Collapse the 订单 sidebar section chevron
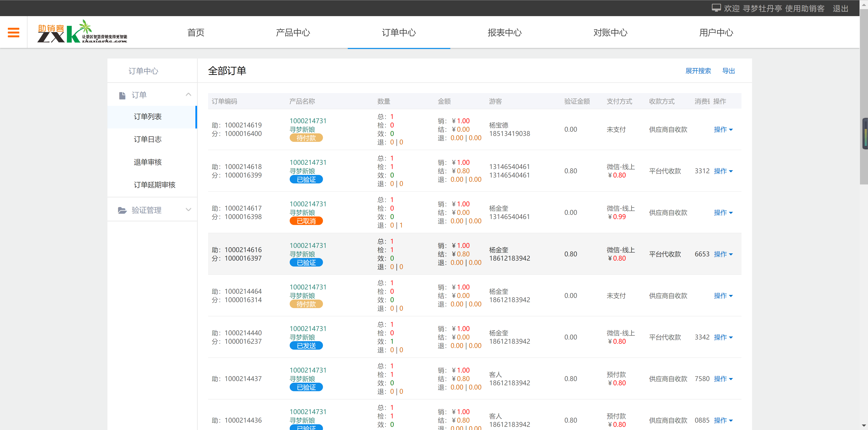The width and height of the screenshot is (868, 430). 188,95
